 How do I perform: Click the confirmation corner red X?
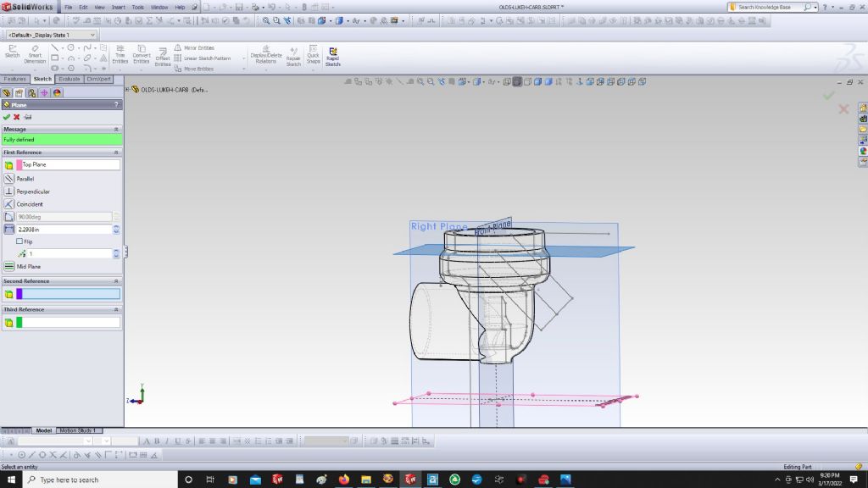tap(843, 109)
